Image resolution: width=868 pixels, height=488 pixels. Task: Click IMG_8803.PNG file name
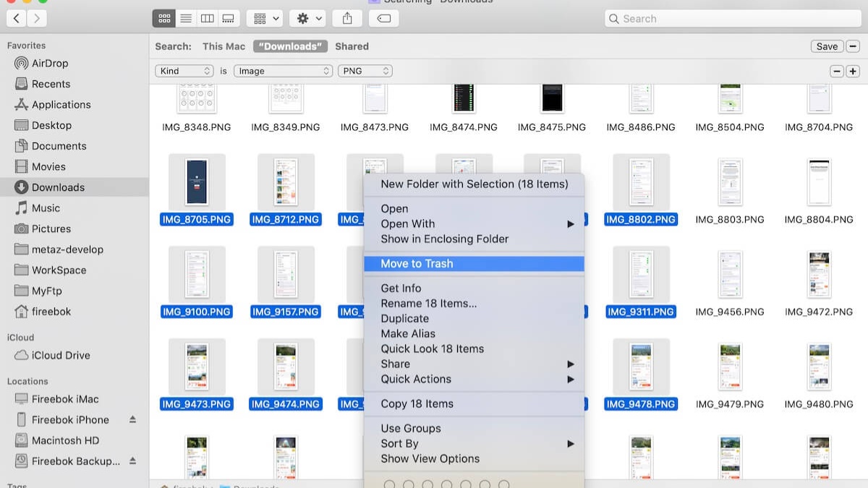(730, 219)
